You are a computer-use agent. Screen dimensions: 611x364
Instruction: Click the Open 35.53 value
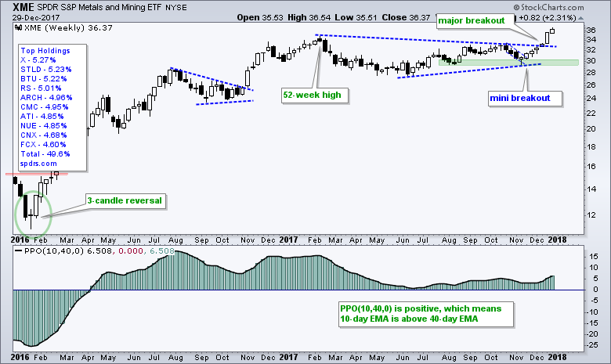(x=260, y=17)
